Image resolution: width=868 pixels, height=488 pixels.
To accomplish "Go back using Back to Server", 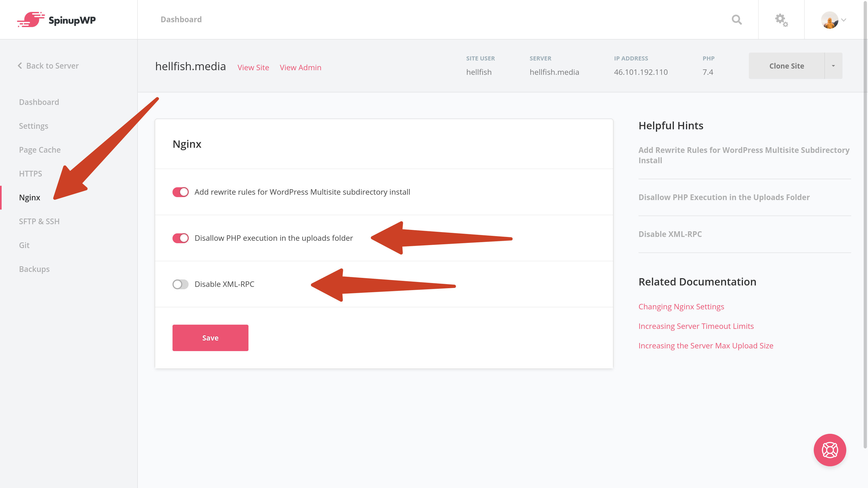I will [48, 66].
